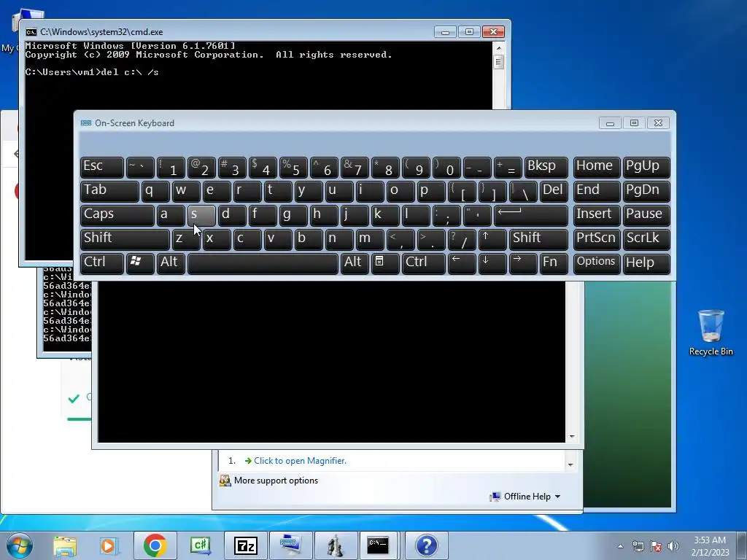Toggle the left Ctrl key
This screenshot has width=747, height=560.
coord(102,263)
